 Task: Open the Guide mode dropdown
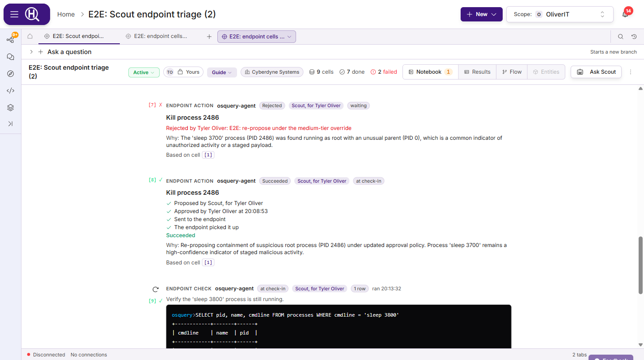pos(222,72)
